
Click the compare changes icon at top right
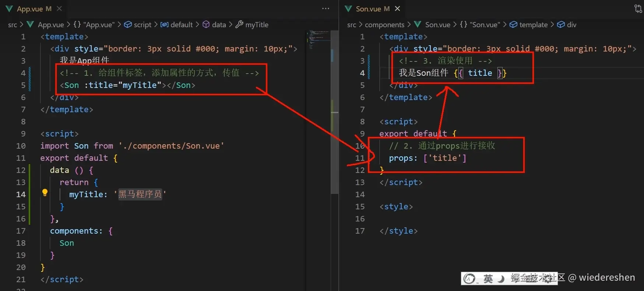tap(638, 8)
